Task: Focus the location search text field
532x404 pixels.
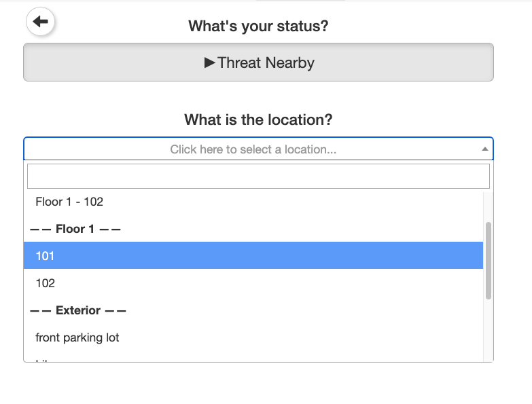Action: [x=258, y=176]
